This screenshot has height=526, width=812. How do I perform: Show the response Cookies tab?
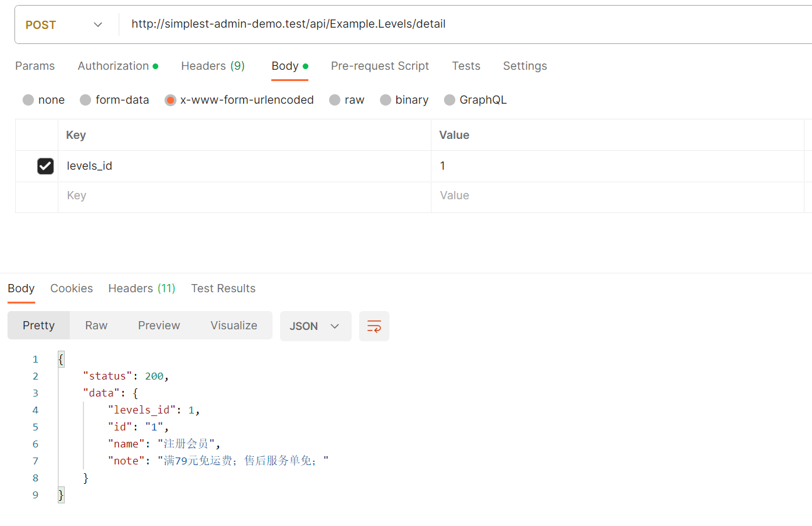click(x=72, y=288)
